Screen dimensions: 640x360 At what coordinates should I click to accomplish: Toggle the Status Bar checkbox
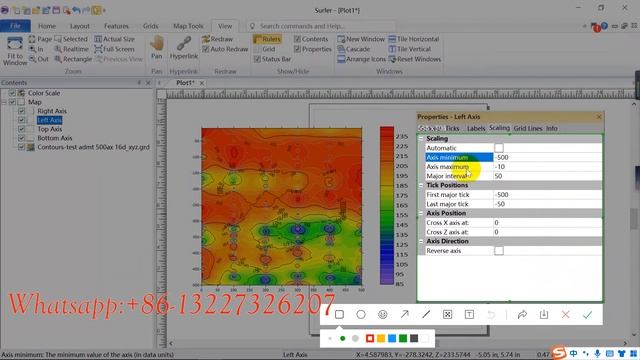[x=257, y=59]
